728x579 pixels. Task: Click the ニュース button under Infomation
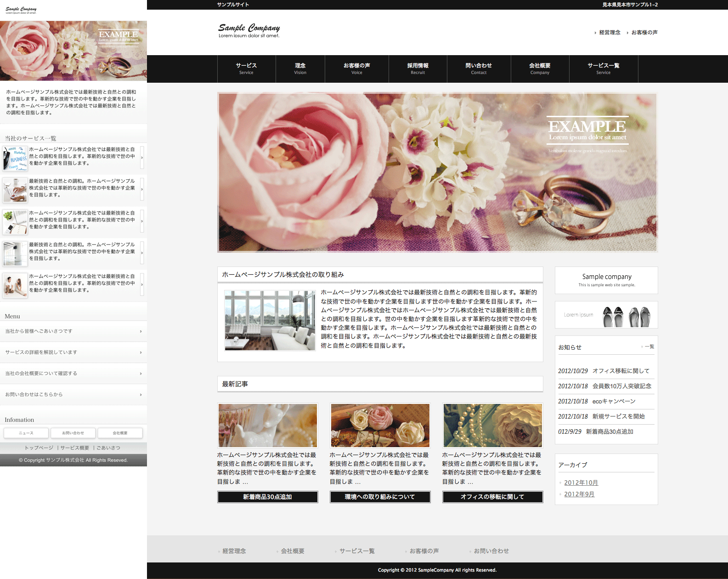click(26, 433)
